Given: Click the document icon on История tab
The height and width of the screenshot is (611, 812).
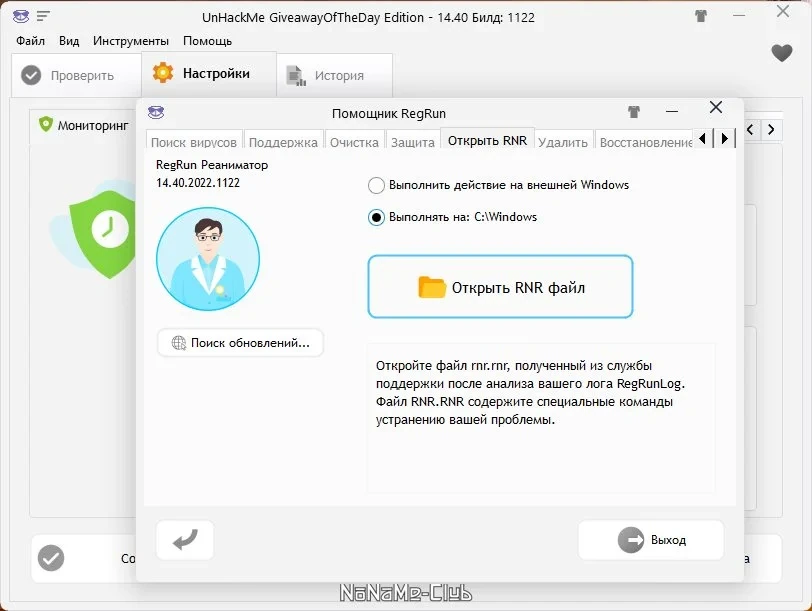Looking at the screenshot, I should tap(296, 76).
